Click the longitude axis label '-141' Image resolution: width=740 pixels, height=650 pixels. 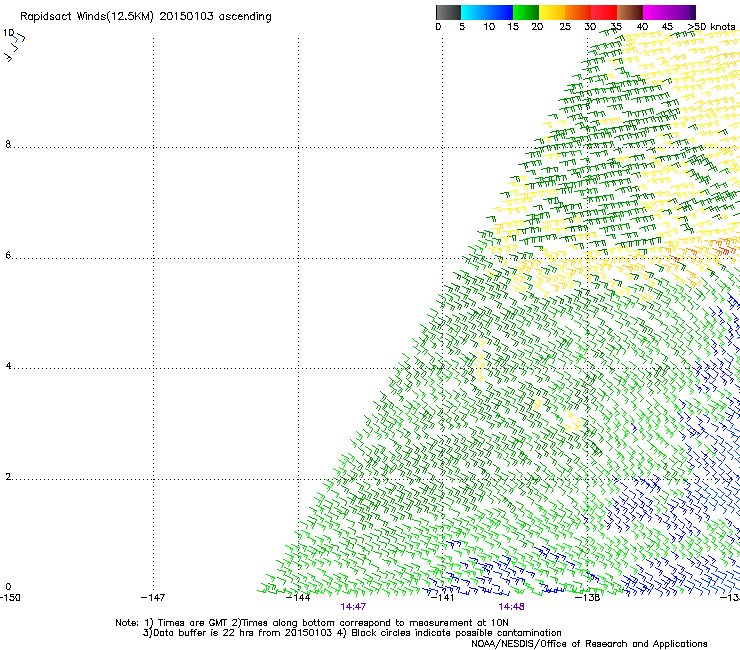443,598
